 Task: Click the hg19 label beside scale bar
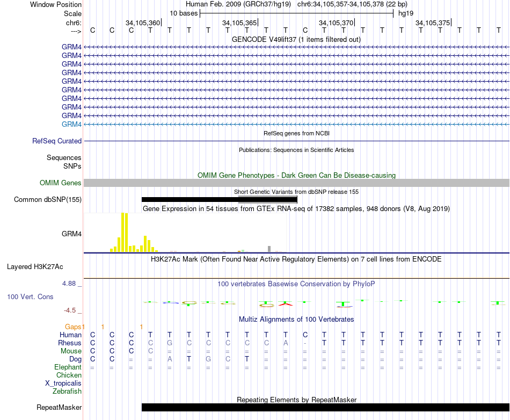(x=406, y=13)
